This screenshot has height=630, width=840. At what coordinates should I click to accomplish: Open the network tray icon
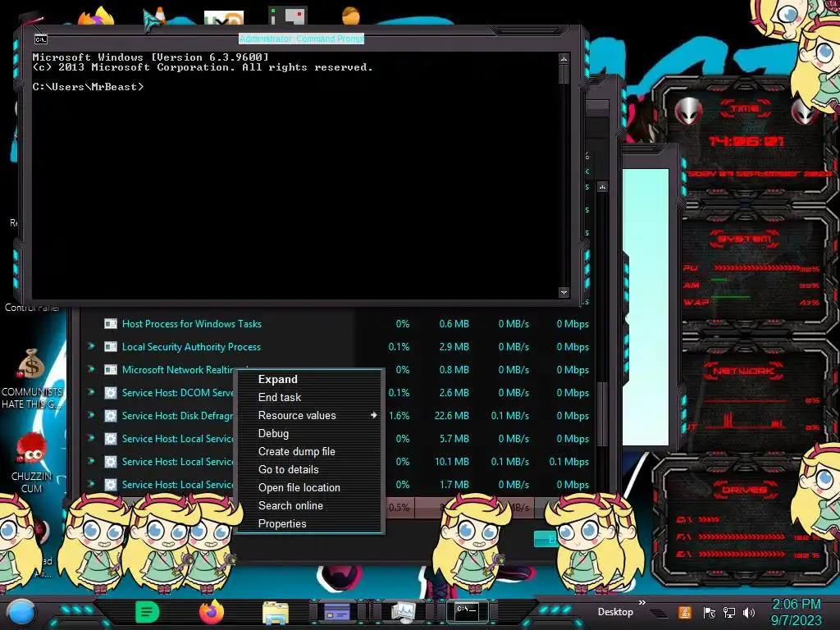tap(729, 612)
